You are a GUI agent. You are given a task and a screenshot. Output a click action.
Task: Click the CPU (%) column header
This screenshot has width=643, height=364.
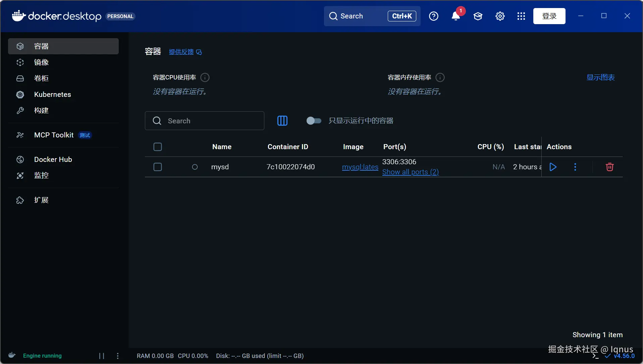pyautogui.click(x=491, y=147)
